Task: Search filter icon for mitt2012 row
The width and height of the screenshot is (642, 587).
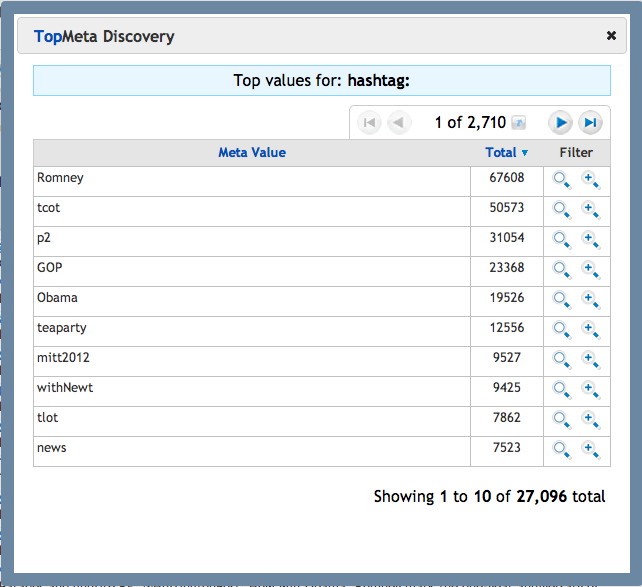Action: click(x=562, y=360)
